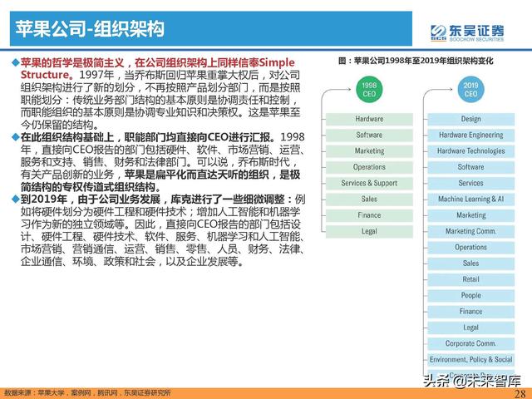Select the Services & Support box
Image resolution: width=532 pixels, height=399 pixels.
click(369, 183)
